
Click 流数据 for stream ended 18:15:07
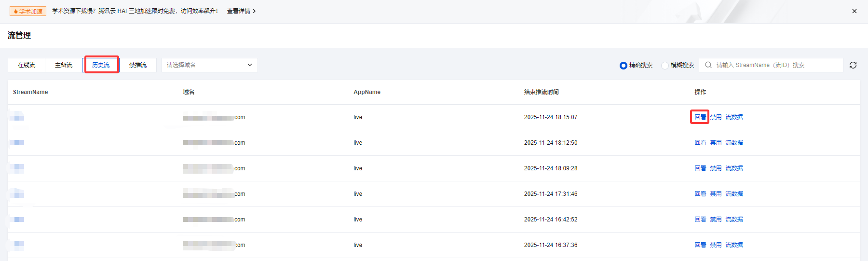click(734, 117)
